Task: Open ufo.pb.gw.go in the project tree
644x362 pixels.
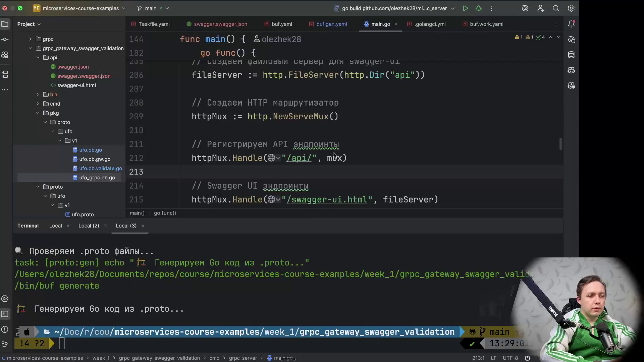Action: click(x=95, y=159)
